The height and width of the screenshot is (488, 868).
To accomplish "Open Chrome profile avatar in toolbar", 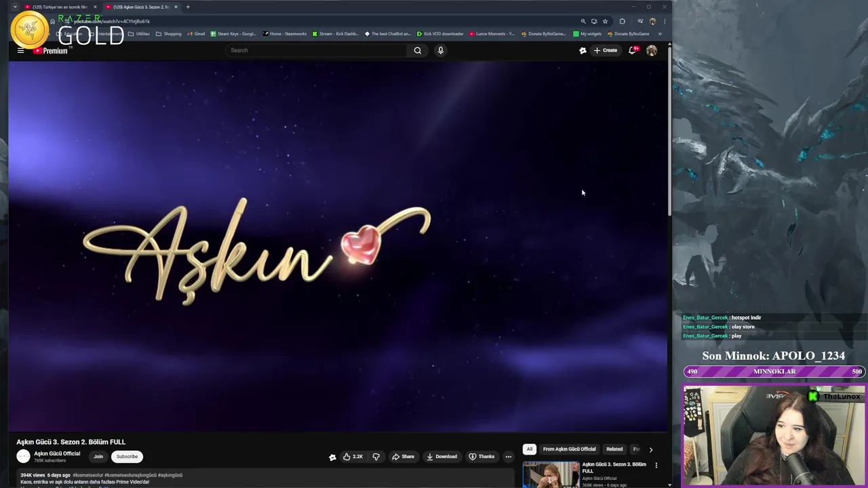I will point(652,21).
